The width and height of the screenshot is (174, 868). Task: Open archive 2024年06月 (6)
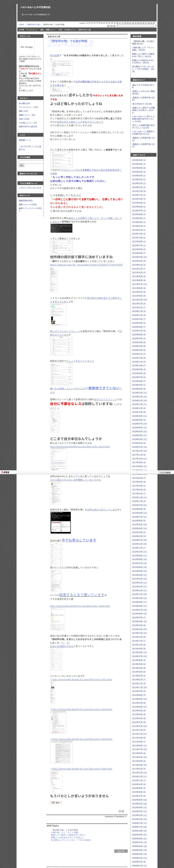pos(139,168)
